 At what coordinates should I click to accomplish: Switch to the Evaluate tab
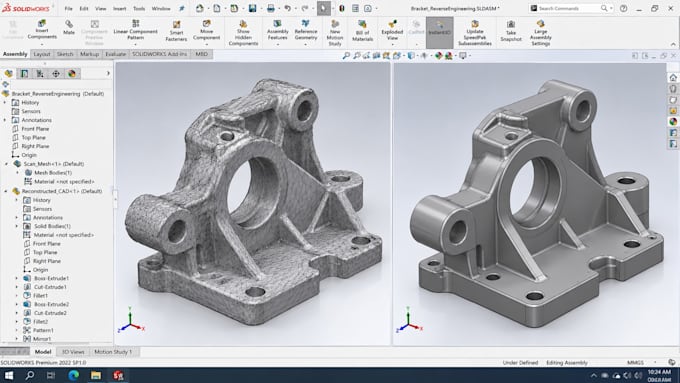point(116,54)
